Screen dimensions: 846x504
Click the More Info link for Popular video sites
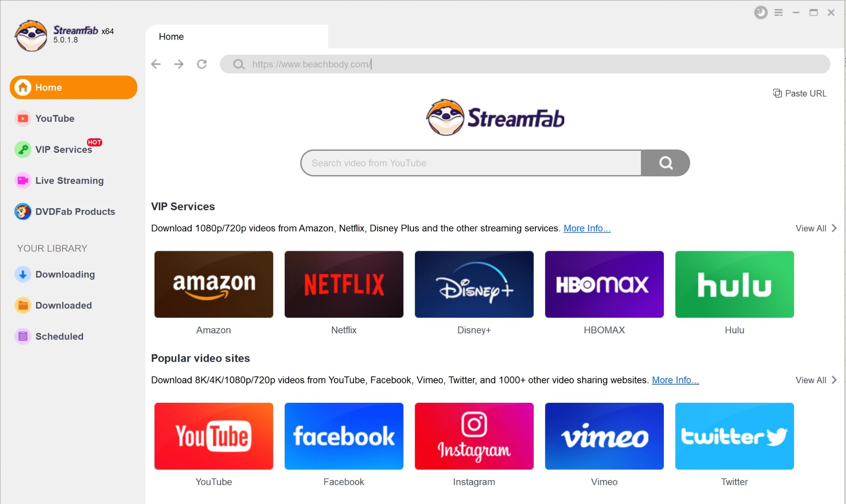tap(675, 379)
